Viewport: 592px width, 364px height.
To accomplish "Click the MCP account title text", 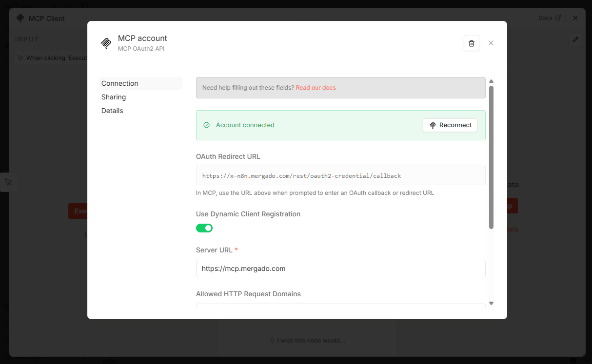I will tap(142, 38).
